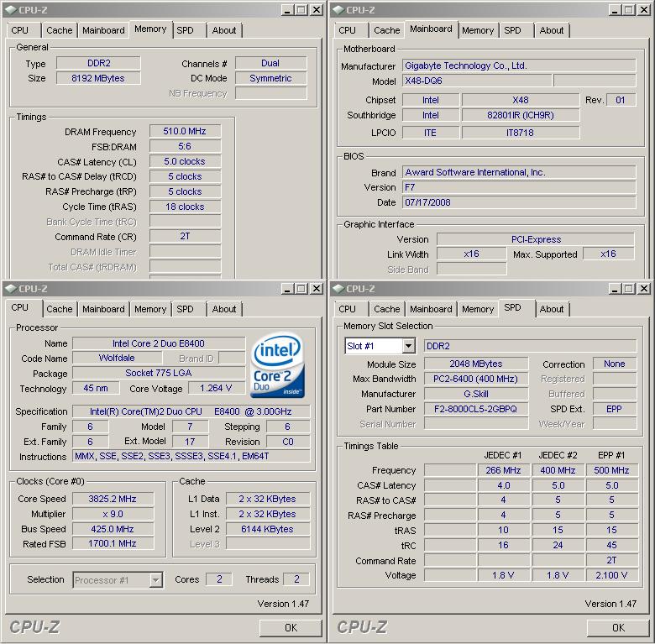Click the EPP #1 voltage 2.100 V

point(612,575)
